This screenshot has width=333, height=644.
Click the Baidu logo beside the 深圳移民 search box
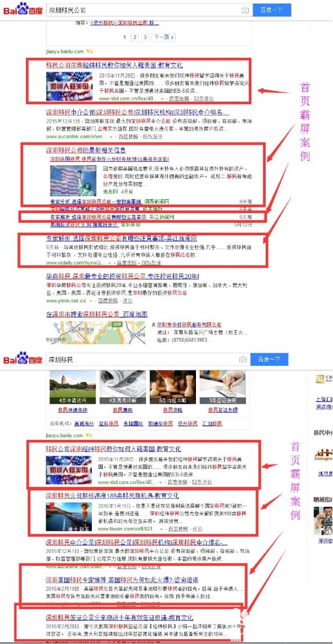click(23, 359)
